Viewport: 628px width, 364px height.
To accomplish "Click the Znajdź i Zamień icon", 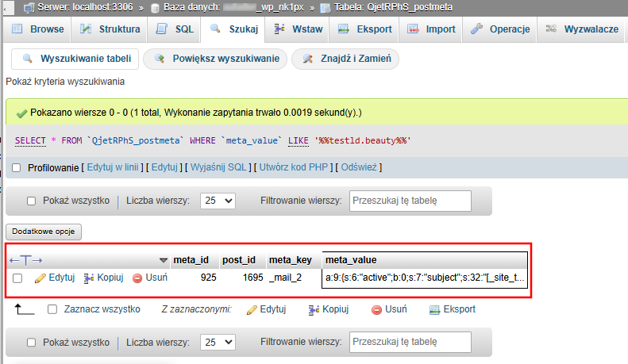I will [307, 59].
